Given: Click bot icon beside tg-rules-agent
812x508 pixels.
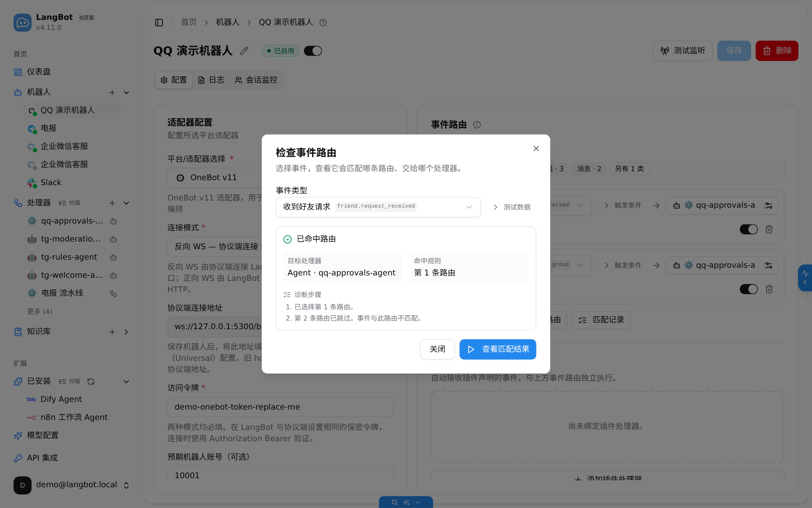Looking at the screenshot, I should (x=113, y=257).
